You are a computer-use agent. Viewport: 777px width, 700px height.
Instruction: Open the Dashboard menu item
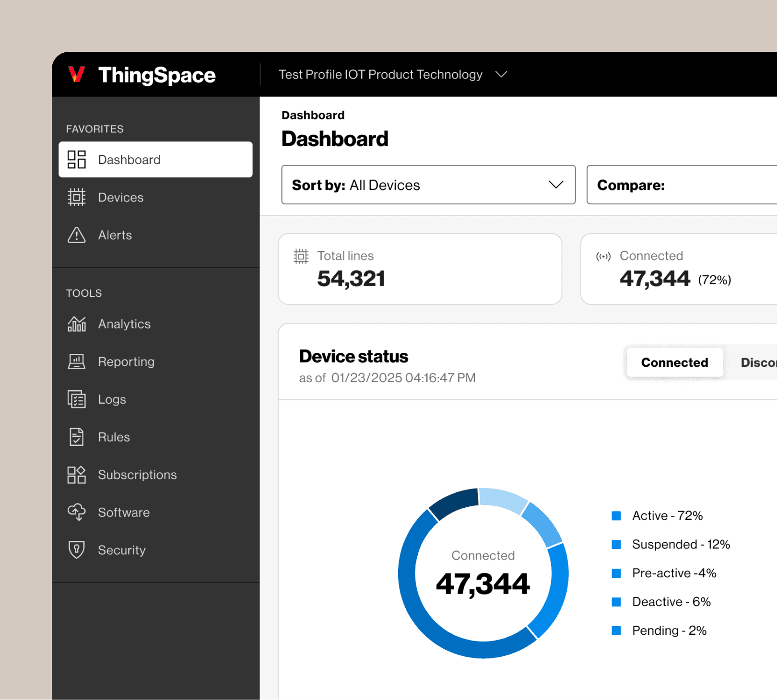[155, 160]
